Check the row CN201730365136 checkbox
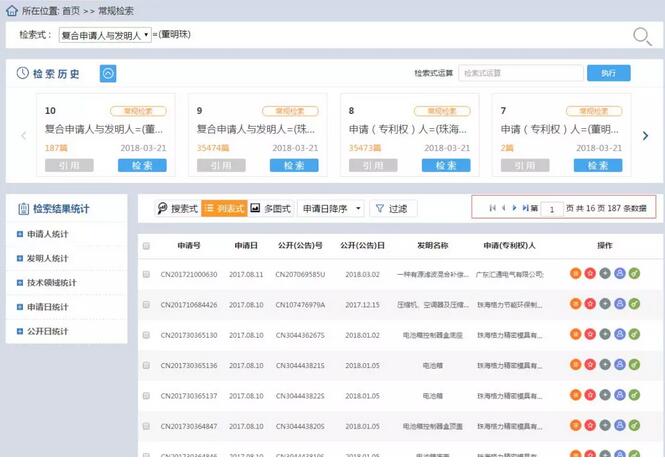 [146, 365]
